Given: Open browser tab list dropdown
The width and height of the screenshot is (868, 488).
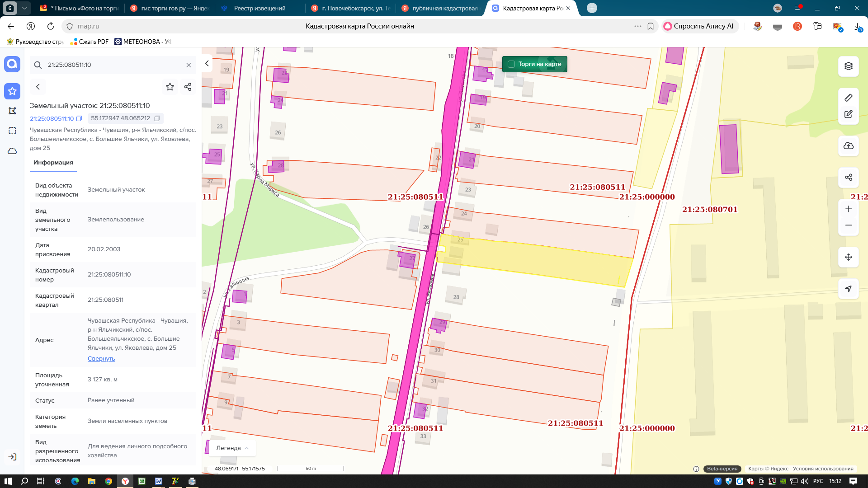Looking at the screenshot, I should (24, 8).
